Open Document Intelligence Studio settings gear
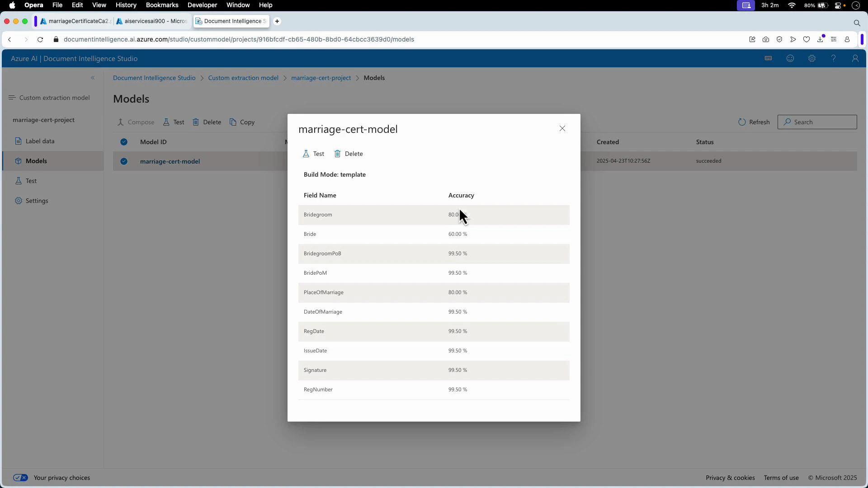868x488 pixels. [811, 58]
